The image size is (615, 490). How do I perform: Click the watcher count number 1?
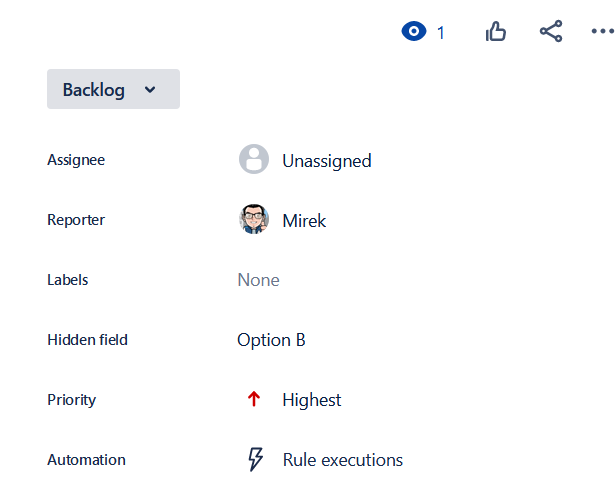point(440,33)
